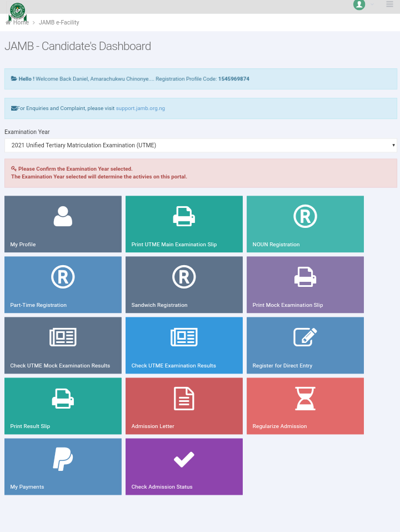400x532 pixels.
Task: Open the My Profile tile person icon
Action: (63, 216)
